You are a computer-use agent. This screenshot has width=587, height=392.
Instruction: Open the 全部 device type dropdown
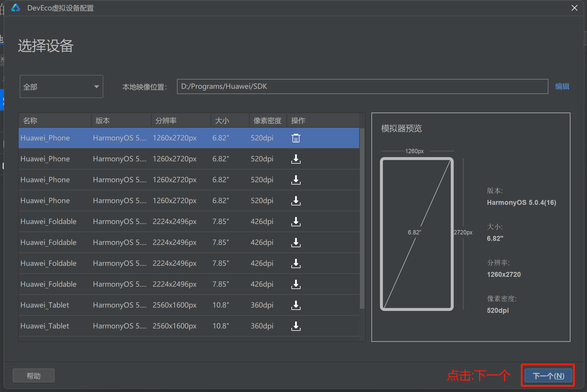[x=61, y=86]
